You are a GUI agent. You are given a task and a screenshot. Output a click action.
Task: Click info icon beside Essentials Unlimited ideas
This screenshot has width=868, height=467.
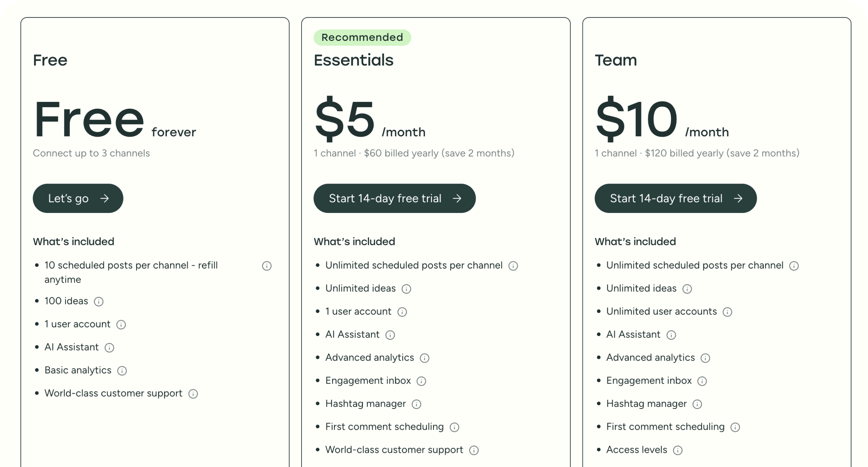coord(407,289)
